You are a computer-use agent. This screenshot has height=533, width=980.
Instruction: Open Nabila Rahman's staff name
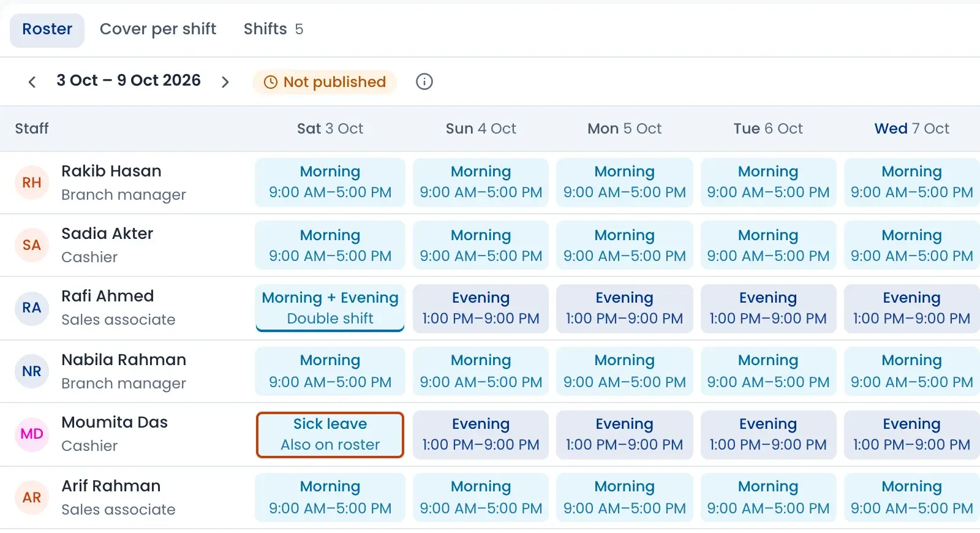[x=124, y=360]
